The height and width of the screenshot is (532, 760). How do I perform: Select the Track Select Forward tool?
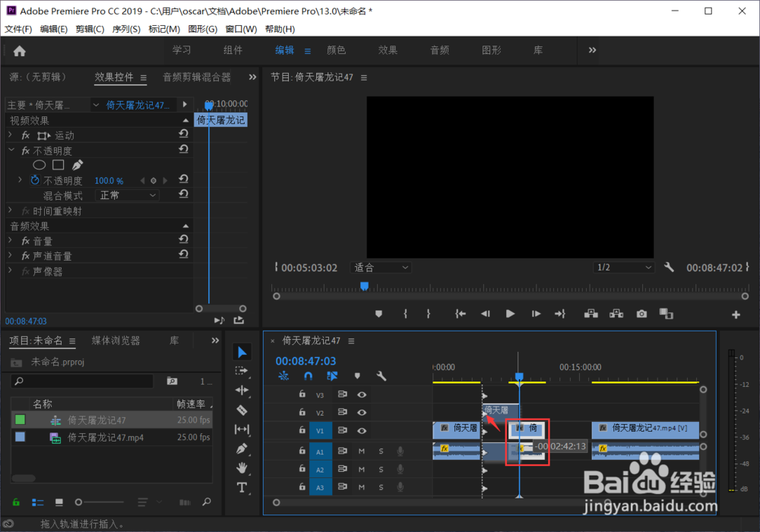[x=242, y=371]
